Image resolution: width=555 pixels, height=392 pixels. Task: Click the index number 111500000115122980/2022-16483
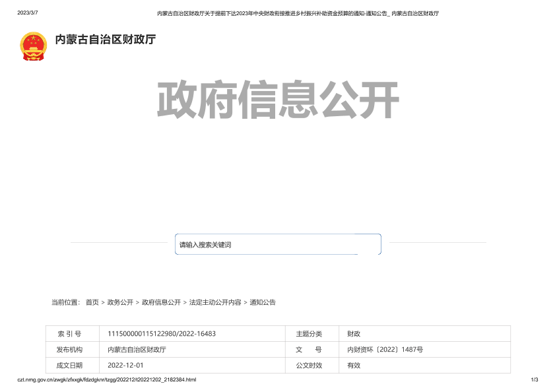[162, 334]
